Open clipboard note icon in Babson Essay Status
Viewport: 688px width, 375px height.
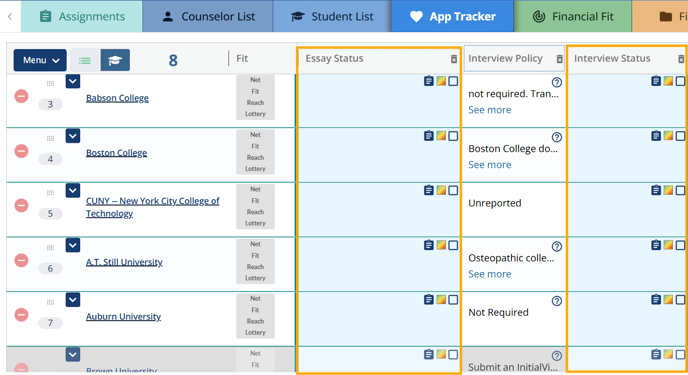[429, 81]
